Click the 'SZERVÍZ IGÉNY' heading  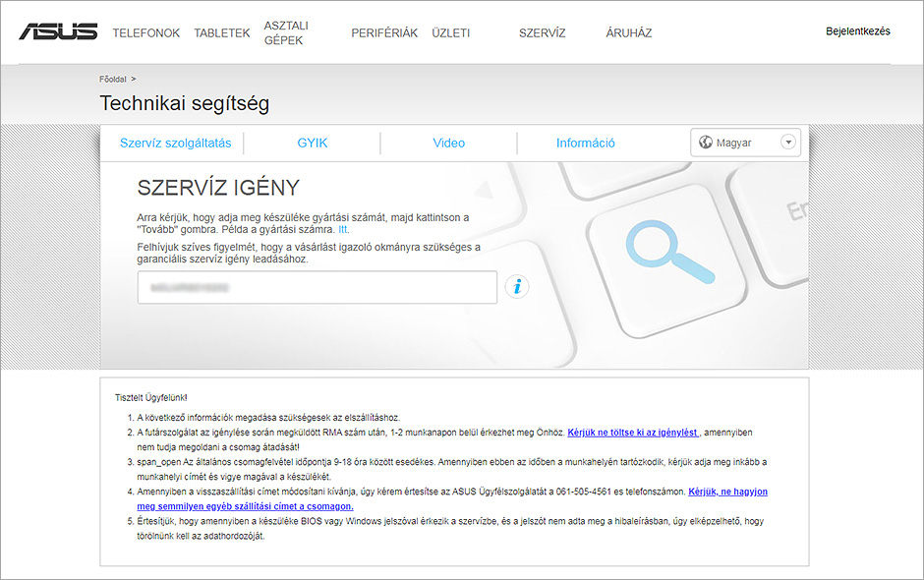coord(218,188)
